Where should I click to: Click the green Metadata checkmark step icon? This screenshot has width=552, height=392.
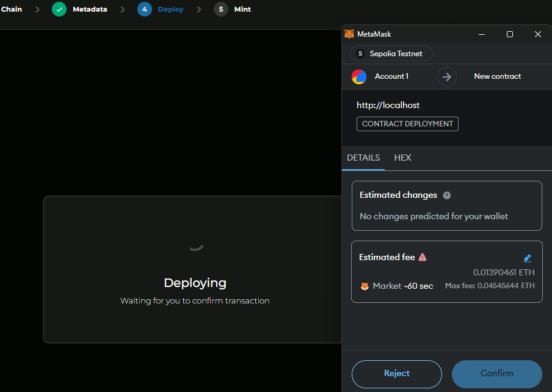pos(59,9)
